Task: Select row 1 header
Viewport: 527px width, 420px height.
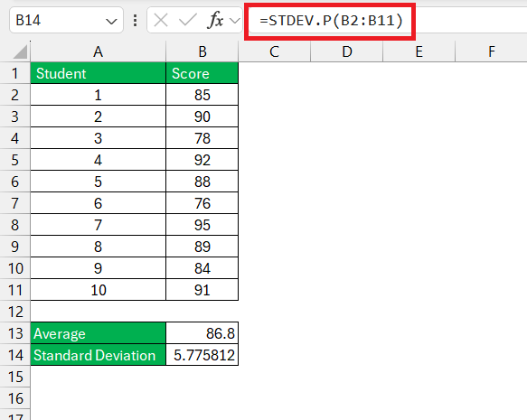Action: (x=14, y=73)
